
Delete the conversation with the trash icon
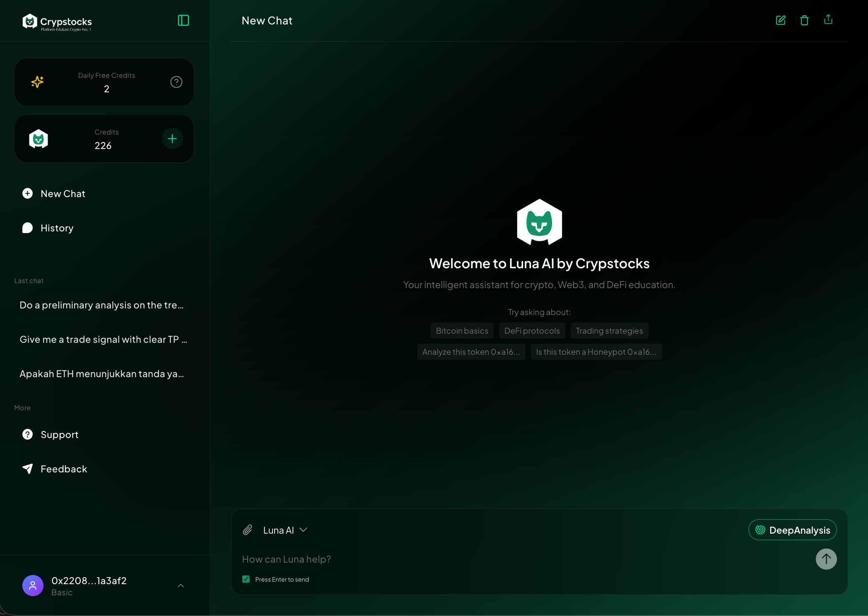[804, 20]
